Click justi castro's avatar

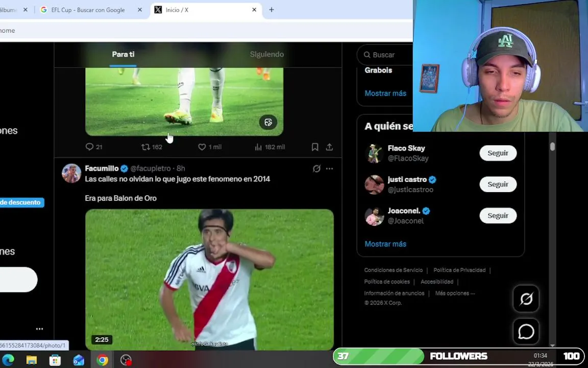[374, 185]
